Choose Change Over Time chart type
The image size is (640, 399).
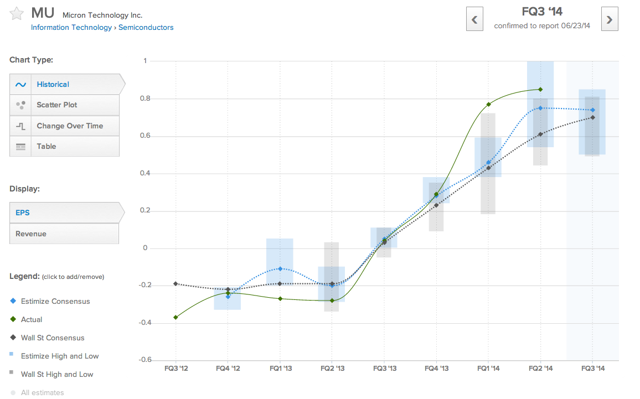(64, 126)
